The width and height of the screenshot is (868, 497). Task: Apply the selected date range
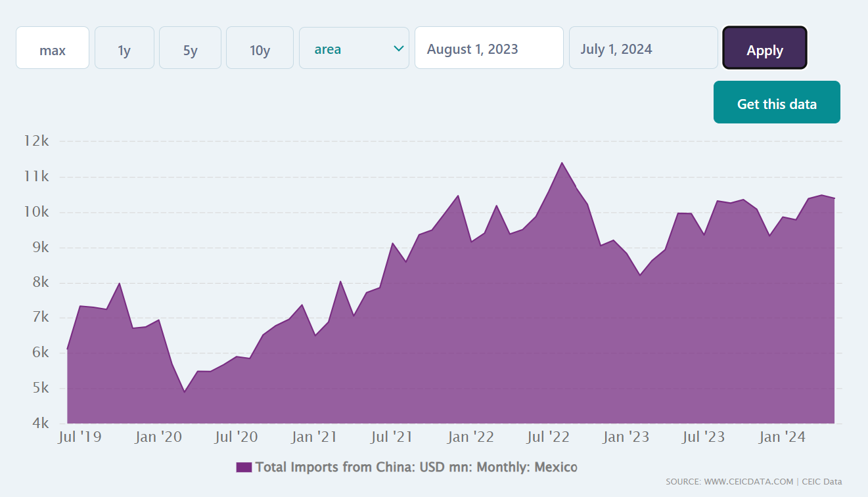(x=765, y=47)
